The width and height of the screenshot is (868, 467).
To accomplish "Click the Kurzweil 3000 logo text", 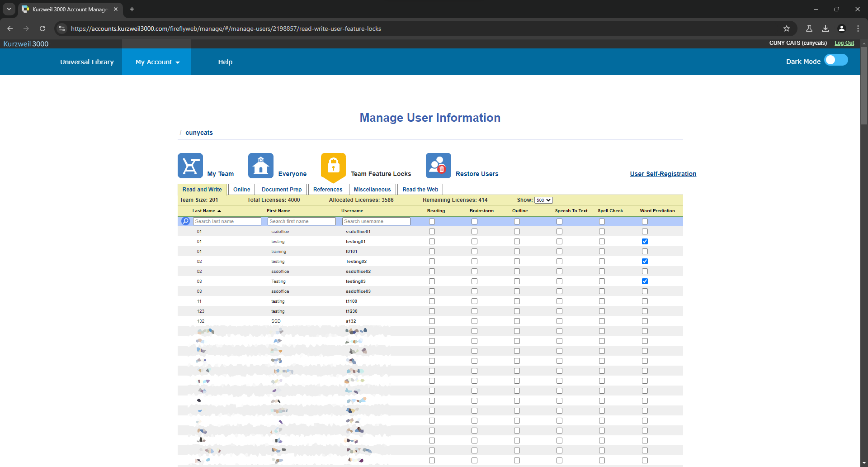I will coord(26,44).
